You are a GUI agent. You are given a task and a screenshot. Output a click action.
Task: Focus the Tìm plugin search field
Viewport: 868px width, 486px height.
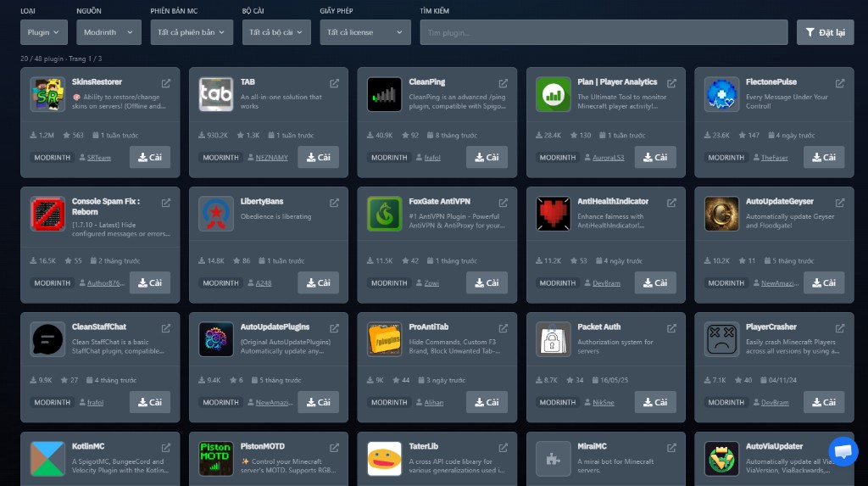point(604,32)
